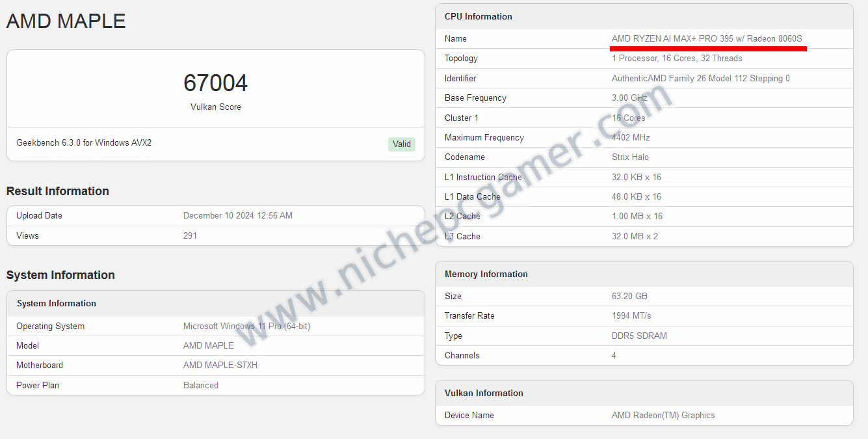Click the Codename label
868x439 pixels.
pos(464,157)
